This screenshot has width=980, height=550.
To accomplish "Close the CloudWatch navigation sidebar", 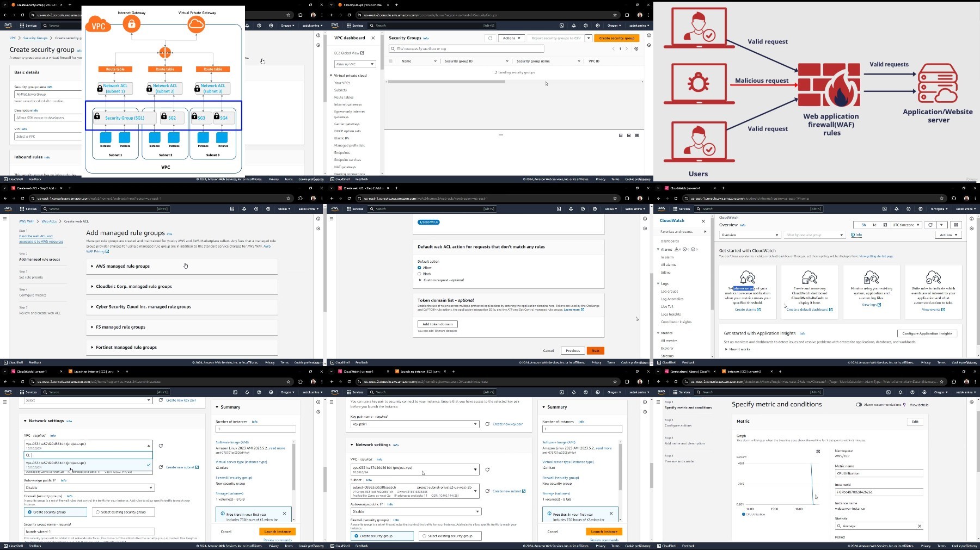I will (x=703, y=221).
